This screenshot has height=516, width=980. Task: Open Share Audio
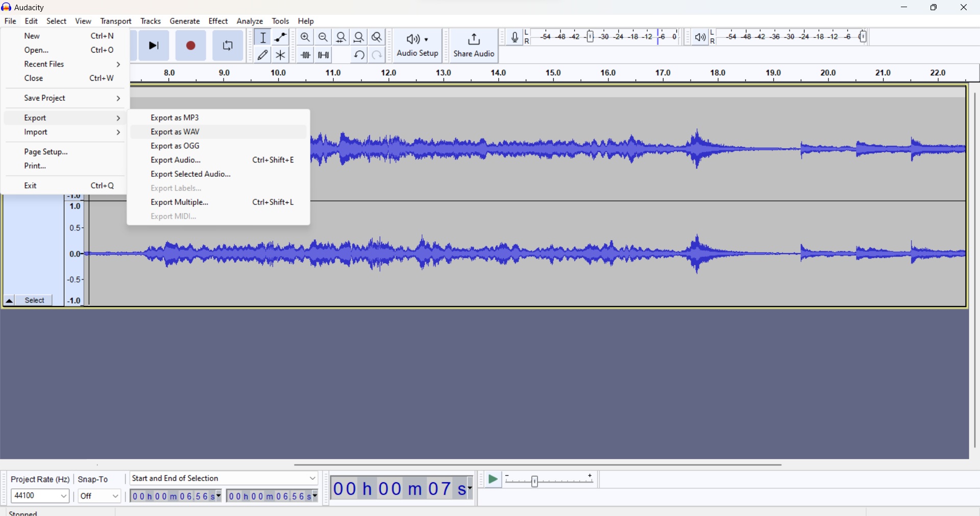[x=474, y=46]
